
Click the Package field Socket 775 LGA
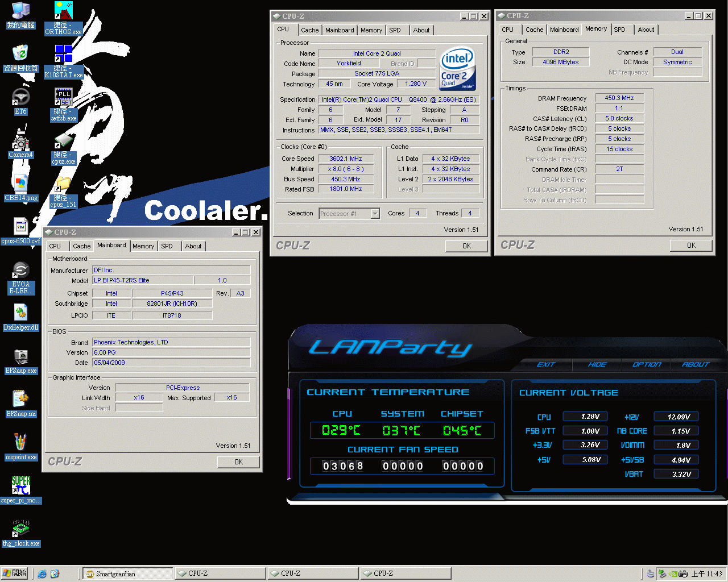pyautogui.click(x=377, y=73)
